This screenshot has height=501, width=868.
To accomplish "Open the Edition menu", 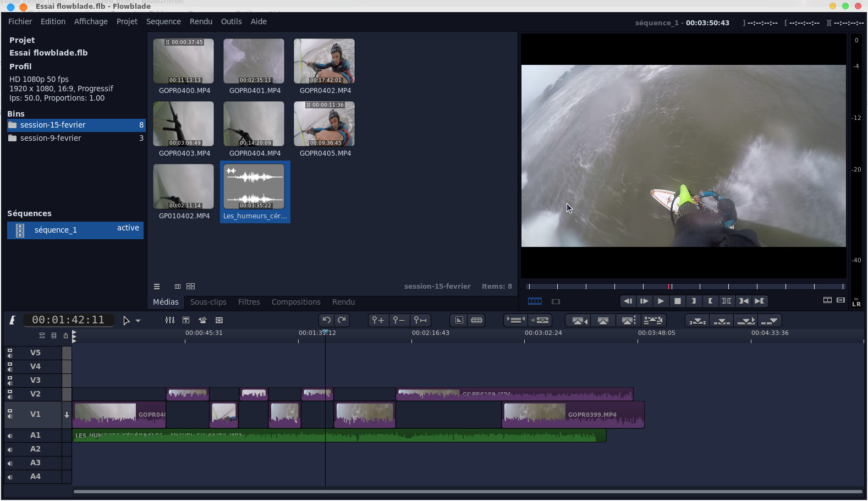I will [x=53, y=21].
